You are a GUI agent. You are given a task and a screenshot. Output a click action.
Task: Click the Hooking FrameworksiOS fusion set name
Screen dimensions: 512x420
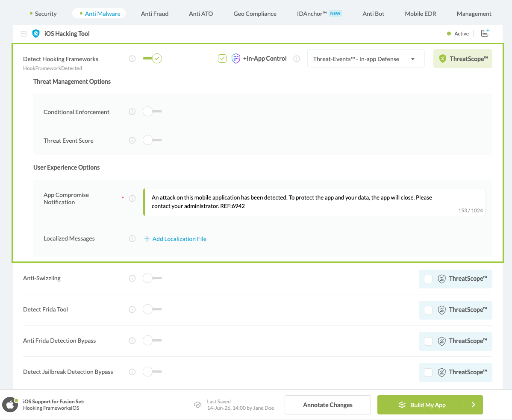(x=51, y=408)
